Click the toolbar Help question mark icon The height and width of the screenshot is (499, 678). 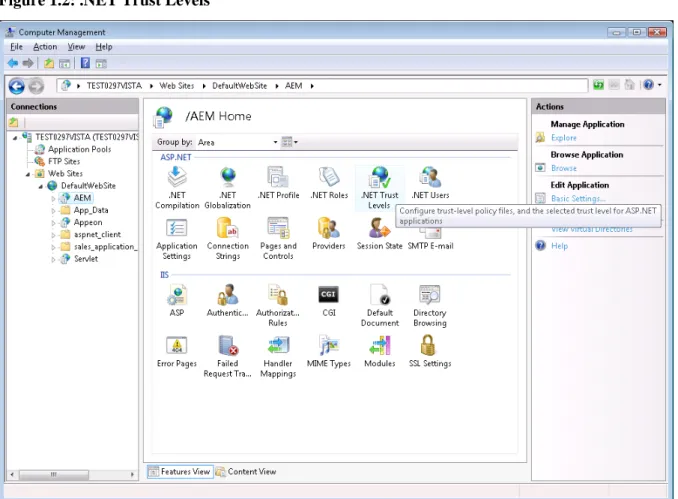[x=85, y=63]
